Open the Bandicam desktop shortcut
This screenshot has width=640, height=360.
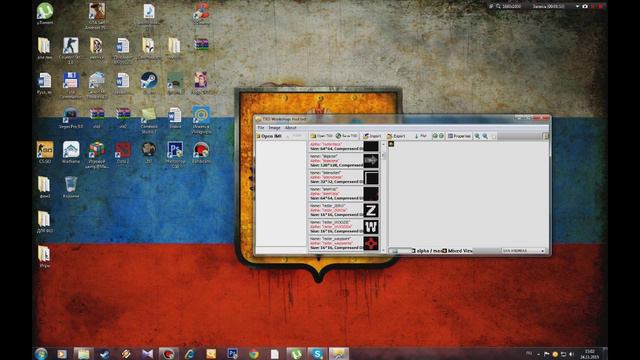pos(201,152)
